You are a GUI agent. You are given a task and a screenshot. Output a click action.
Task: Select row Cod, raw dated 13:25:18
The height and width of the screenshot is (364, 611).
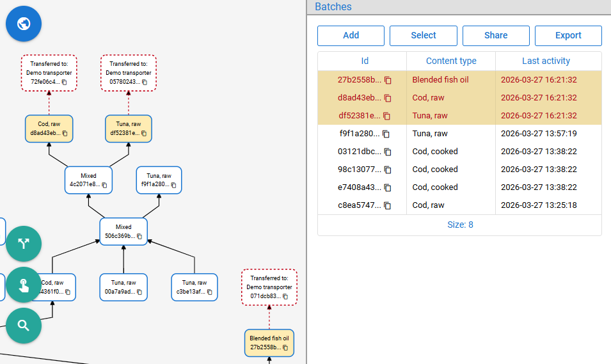[459, 205]
